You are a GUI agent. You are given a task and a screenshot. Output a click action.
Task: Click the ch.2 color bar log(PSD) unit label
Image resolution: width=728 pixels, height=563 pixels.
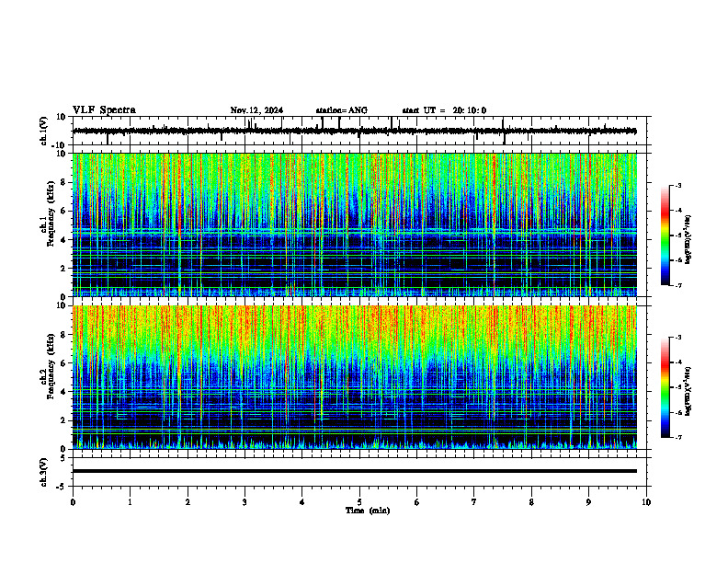click(688, 391)
